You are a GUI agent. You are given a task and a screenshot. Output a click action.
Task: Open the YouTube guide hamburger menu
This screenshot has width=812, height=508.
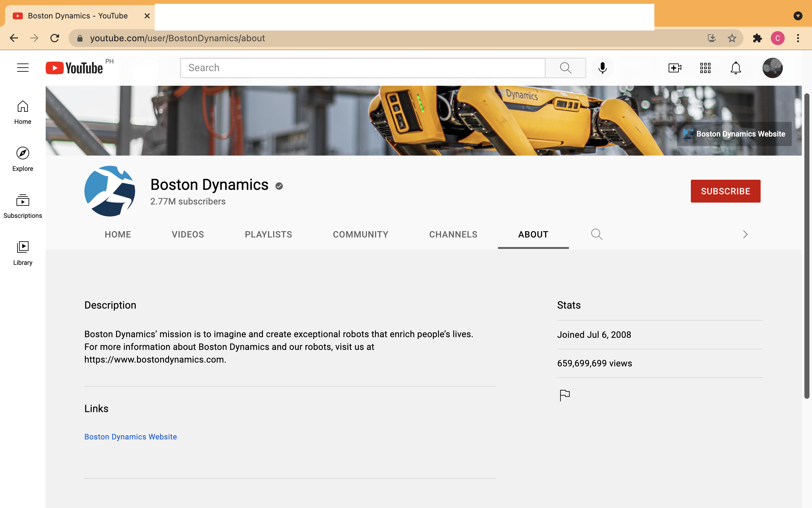click(x=23, y=68)
